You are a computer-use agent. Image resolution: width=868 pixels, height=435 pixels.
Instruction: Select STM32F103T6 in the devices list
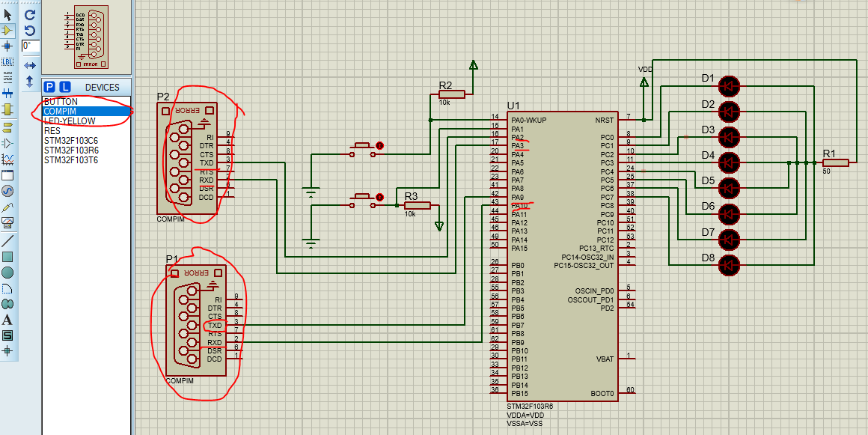point(86,159)
